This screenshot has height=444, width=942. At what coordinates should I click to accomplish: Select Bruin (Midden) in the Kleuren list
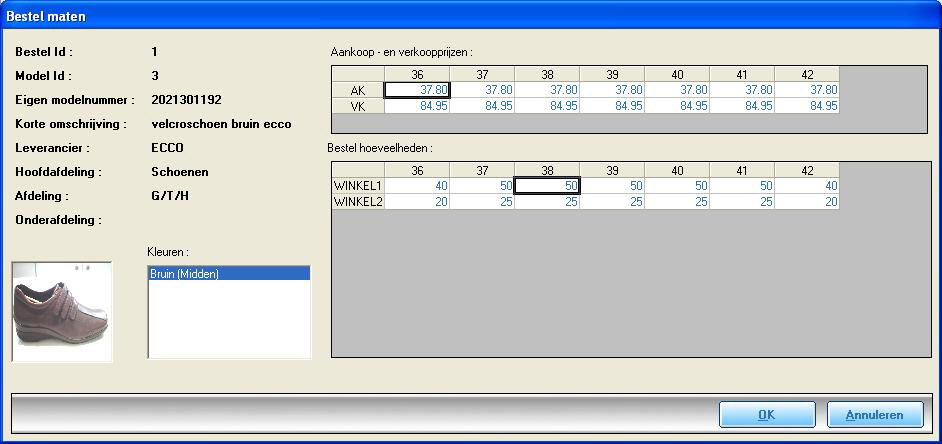229,274
